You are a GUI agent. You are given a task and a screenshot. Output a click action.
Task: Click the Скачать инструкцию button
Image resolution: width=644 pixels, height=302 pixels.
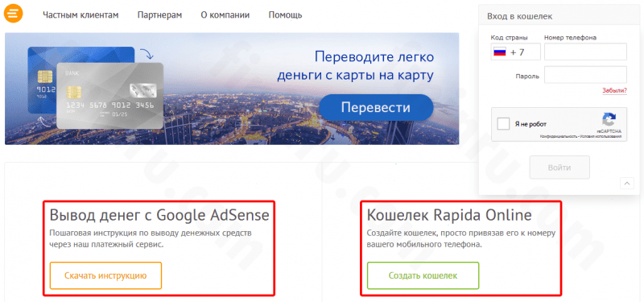pos(105,275)
